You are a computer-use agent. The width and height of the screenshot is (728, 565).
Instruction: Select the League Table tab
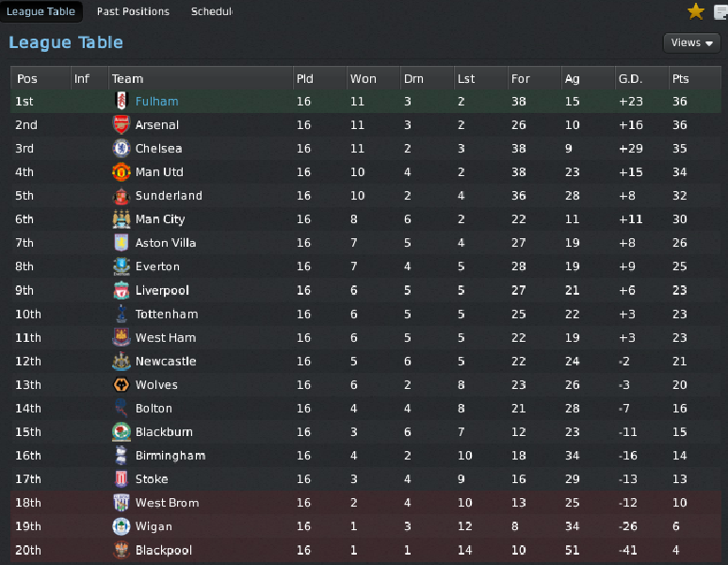coord(41,11)
